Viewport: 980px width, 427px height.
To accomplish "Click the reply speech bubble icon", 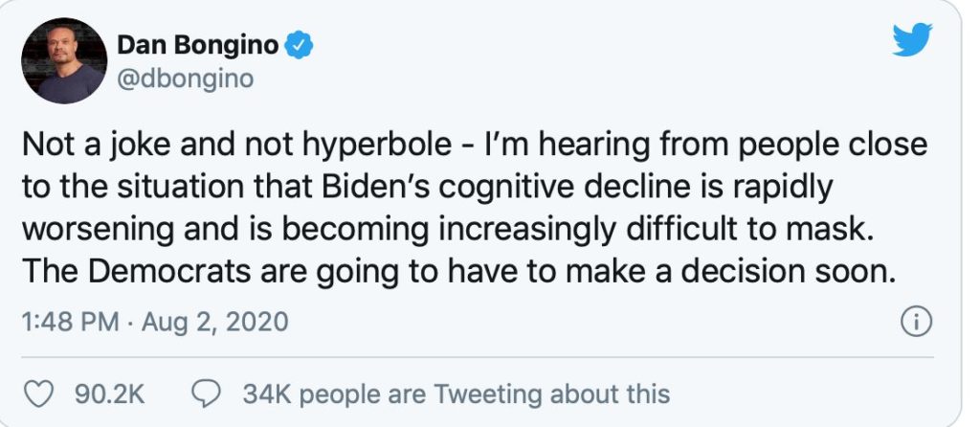I will point(207,393).
